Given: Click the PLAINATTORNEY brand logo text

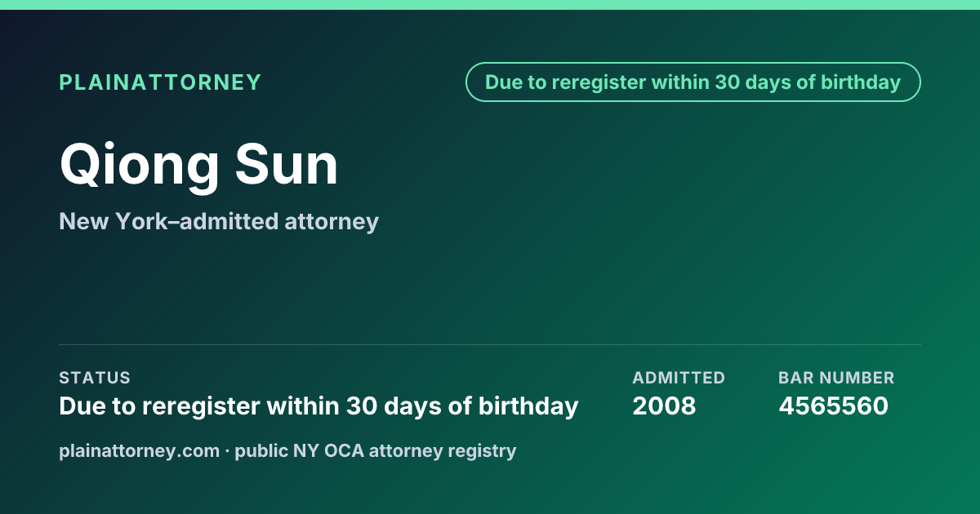Looking at the screenshot, I should point(160,82).
